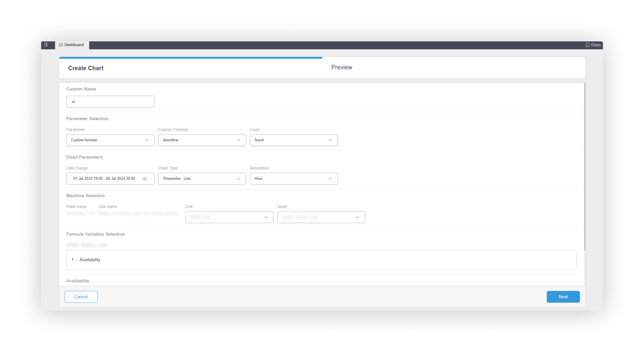Click the Custom Name input field
This screenshot has width=644, height=352.
tap(110, 102)
